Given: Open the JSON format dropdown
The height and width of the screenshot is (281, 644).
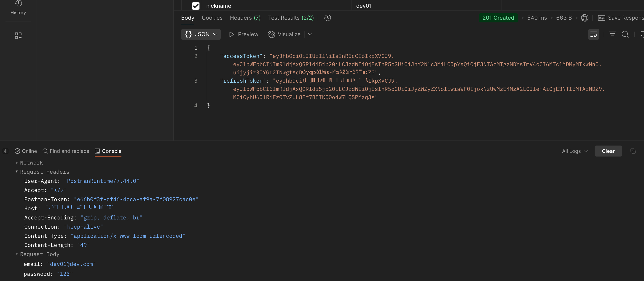Looking at the screenshot, I should (201, 34).
